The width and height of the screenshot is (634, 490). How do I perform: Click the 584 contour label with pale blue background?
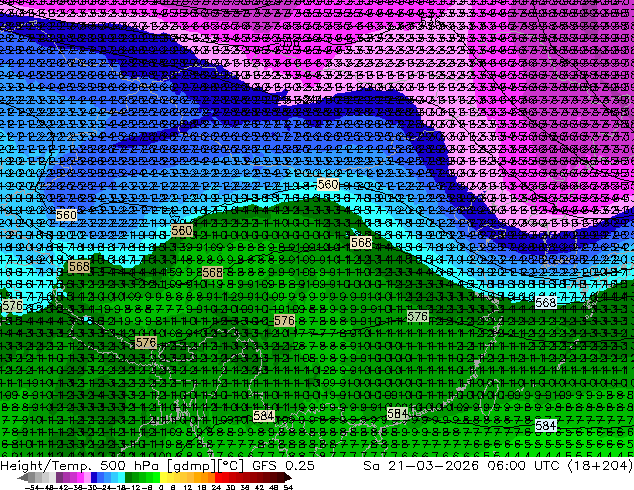(x=545, y=425)
